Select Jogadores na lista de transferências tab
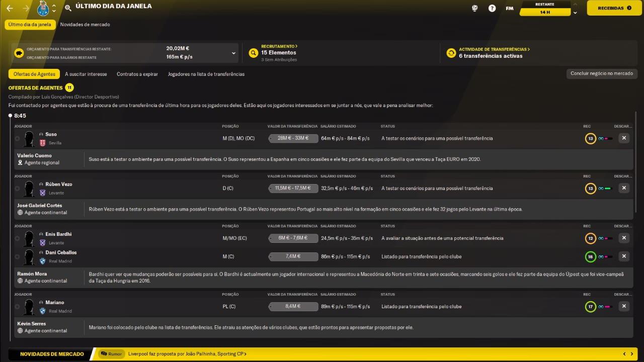The height and width of the screenshot is (362, 644). pyautogui.click(x=206, y=74)
